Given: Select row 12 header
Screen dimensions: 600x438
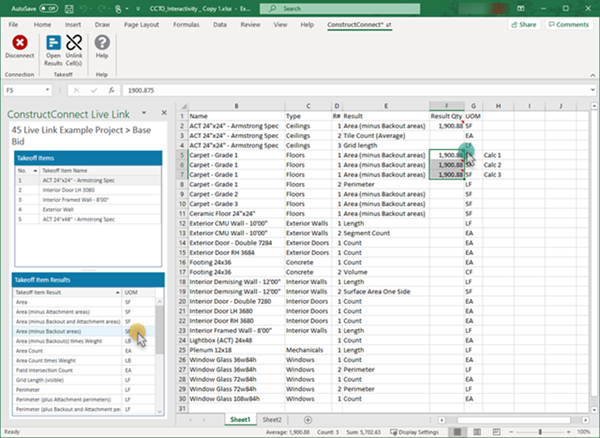Looking at the screenshot, I should 182,223.
